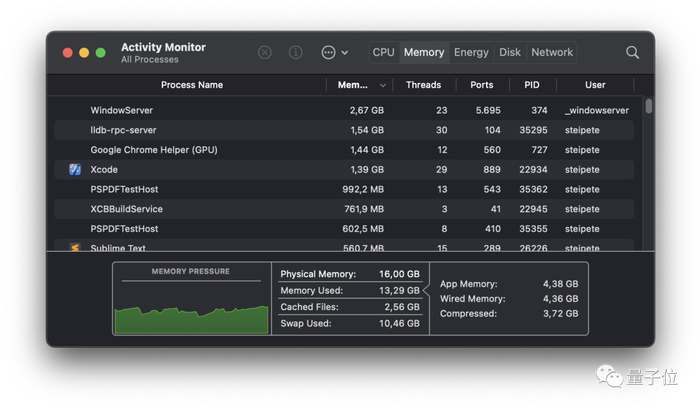The image size is (700, 408).
Task: Sort by Threads column header
Action: [423, 85]
